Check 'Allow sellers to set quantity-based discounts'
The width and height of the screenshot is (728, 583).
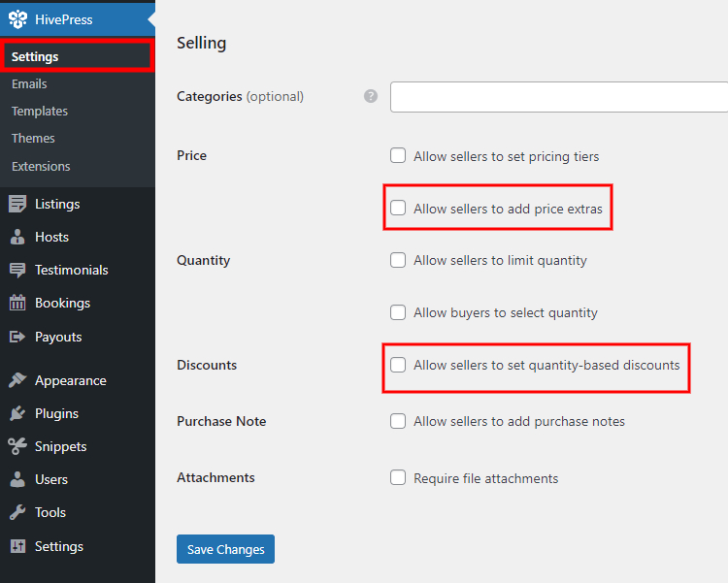398,365
